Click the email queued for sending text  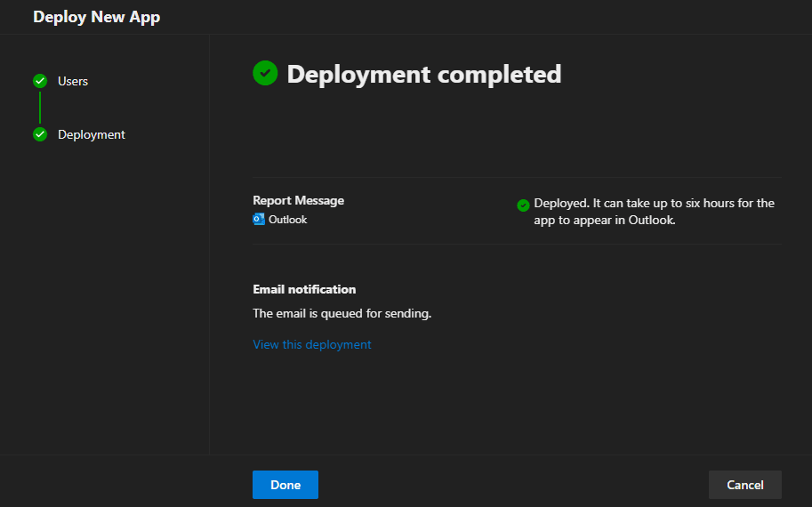pos(342,313)
